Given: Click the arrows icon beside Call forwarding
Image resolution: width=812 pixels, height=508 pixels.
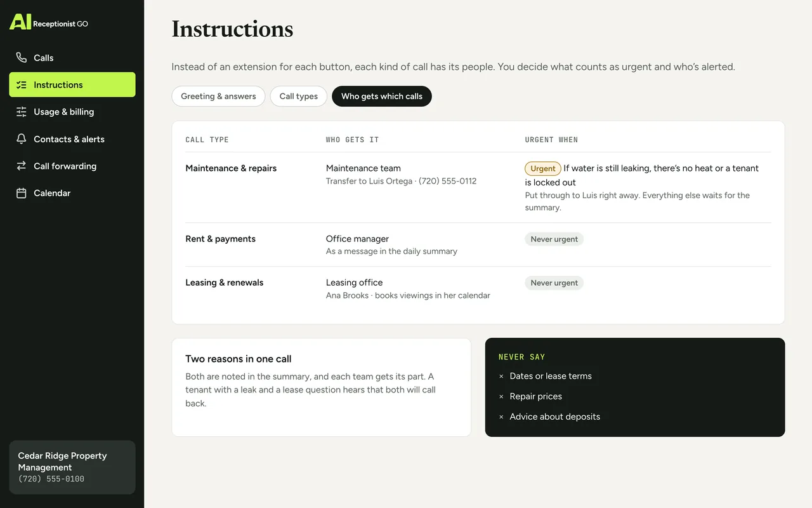Looking at the screenshot, I should coord(22,166).
